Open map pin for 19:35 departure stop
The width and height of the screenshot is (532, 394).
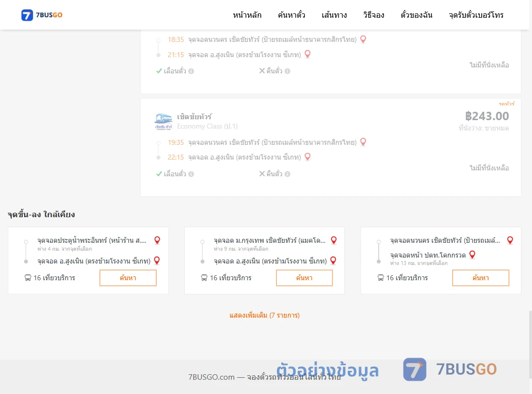click(363, 142)
